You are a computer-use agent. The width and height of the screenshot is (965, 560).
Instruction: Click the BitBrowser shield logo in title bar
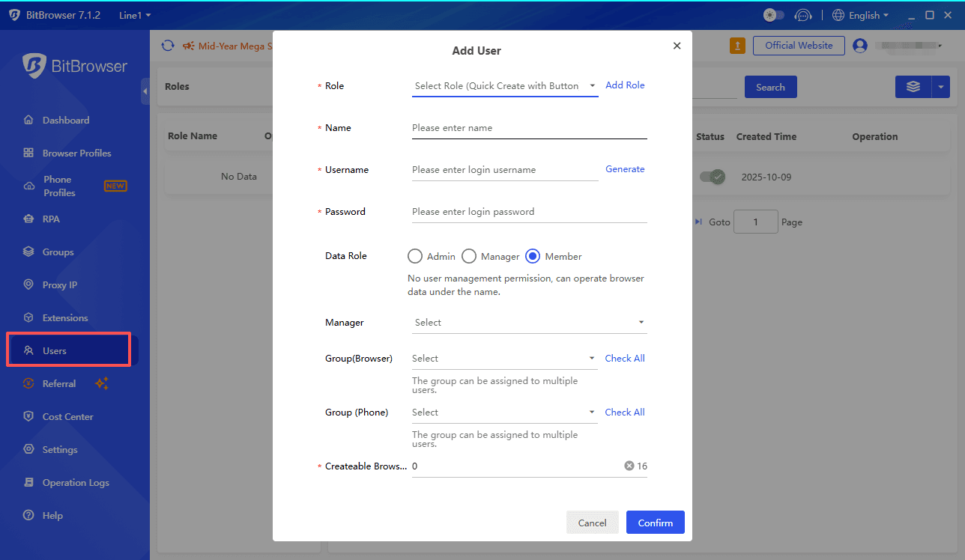(14, 15)
